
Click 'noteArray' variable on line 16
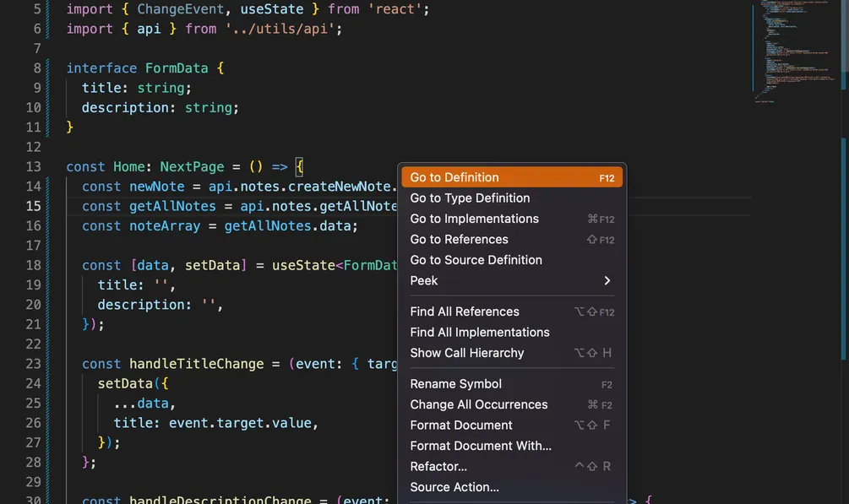165,225
